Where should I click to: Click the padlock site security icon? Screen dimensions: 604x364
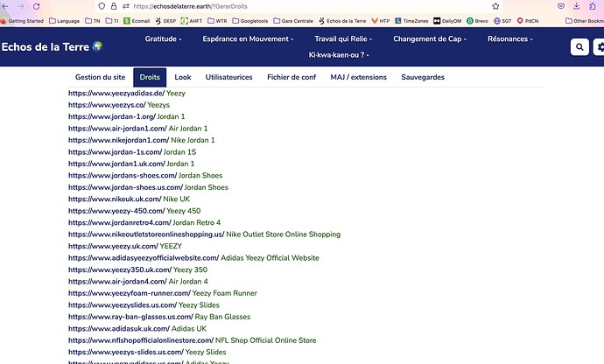click(114, 6)
